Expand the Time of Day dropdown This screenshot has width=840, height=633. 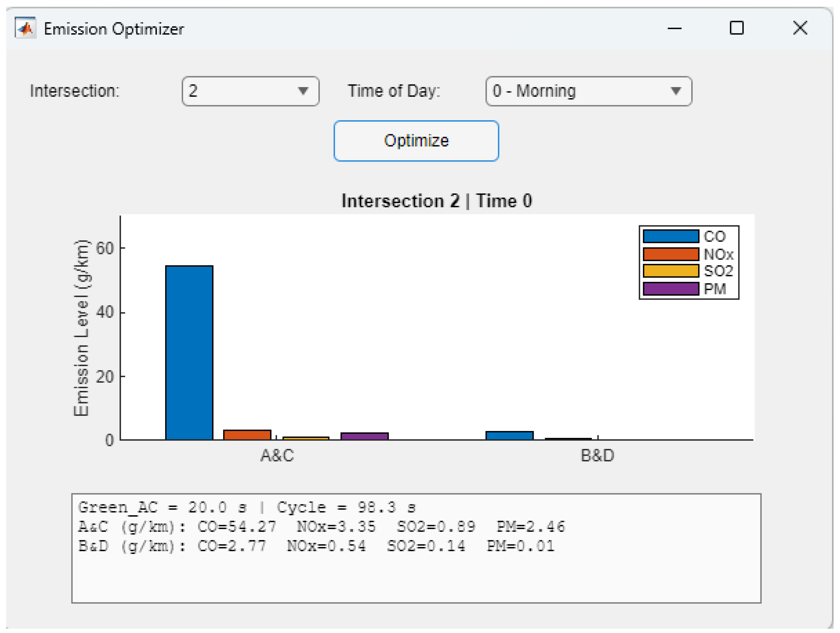point(588,91)
